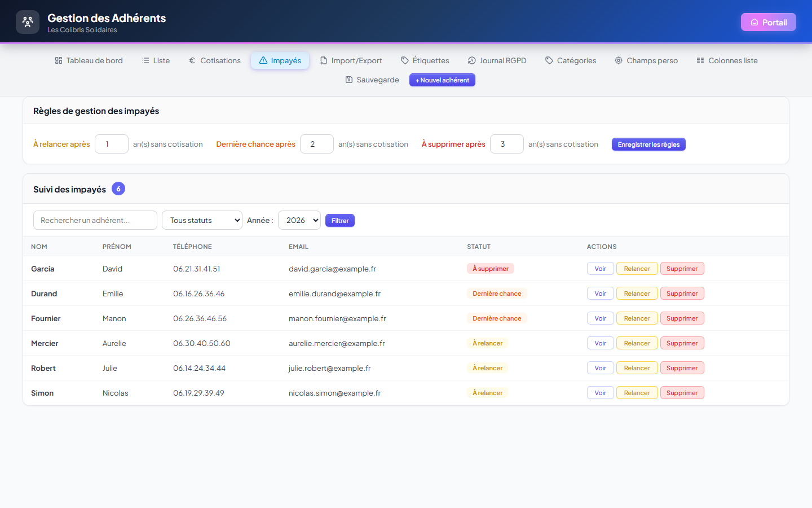Click the Liste menu list icon
This screenshot has height=508, width=812.
145,60
